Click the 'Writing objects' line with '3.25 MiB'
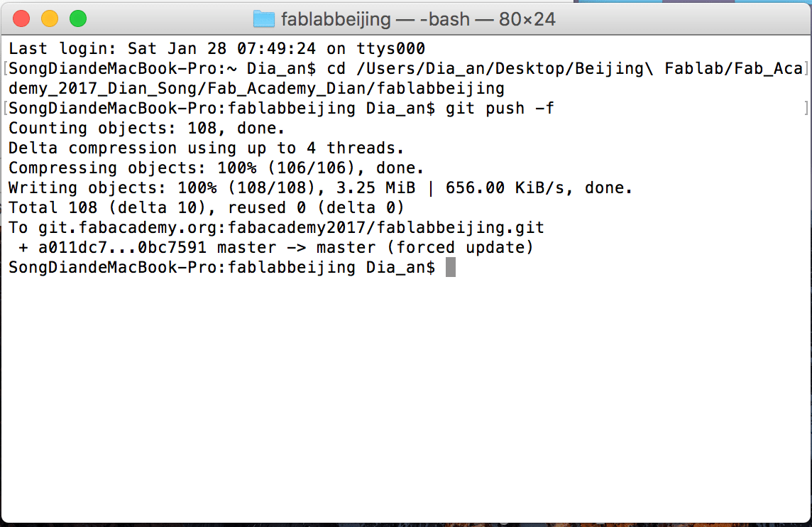812x527 pixels. pyautogui.click(x=321, y=188)
